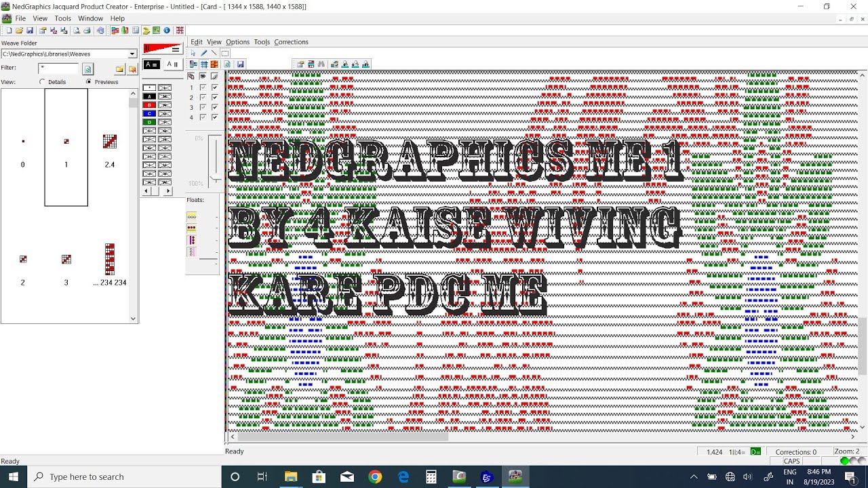Select the purple vertical floats icon
Image resolution: width=868 pixels, height=488 pixels.
[x=192, y=240]
